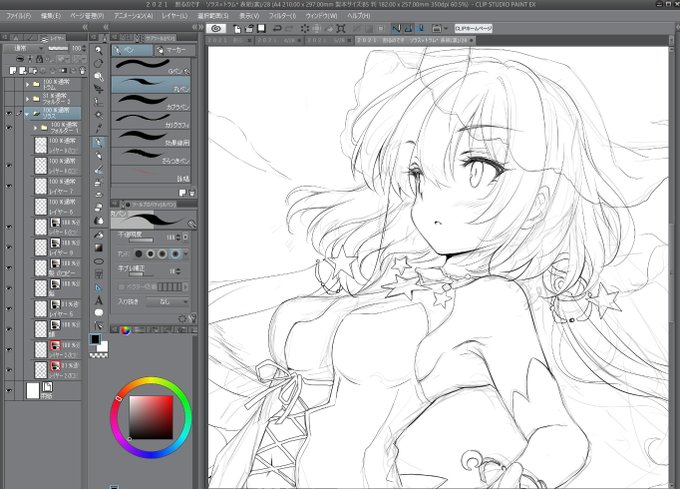680x489 pixels.
Task: Select the カブラペン brush
Action: [151, 102]
